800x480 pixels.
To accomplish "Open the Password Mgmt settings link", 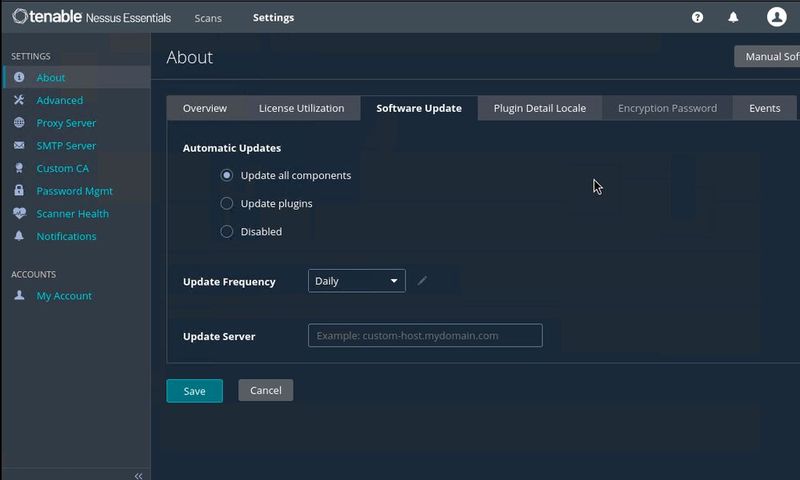I will 74,191.
